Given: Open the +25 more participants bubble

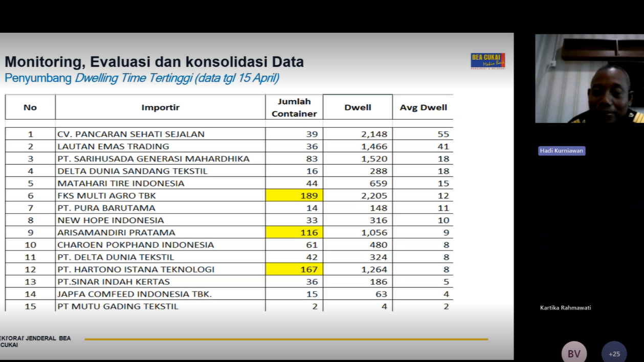Looking at the screenshot, I should tap(614, 353).
